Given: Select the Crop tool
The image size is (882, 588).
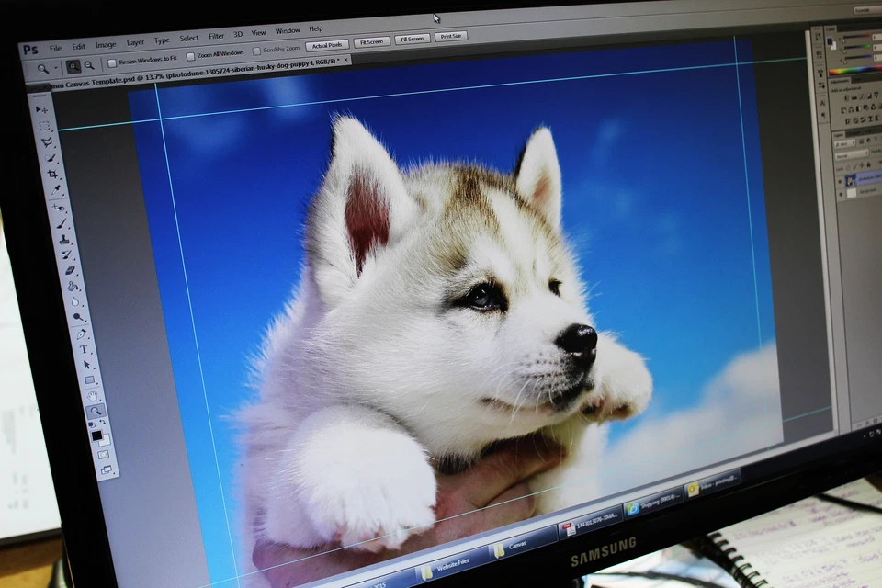Looking at the screenshot, I should [x=52, y=174].
